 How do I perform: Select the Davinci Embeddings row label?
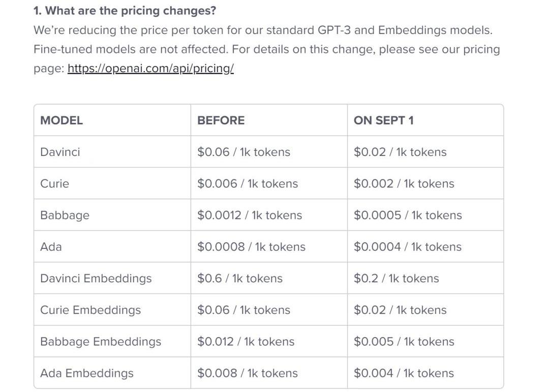[x=96, y=278]
